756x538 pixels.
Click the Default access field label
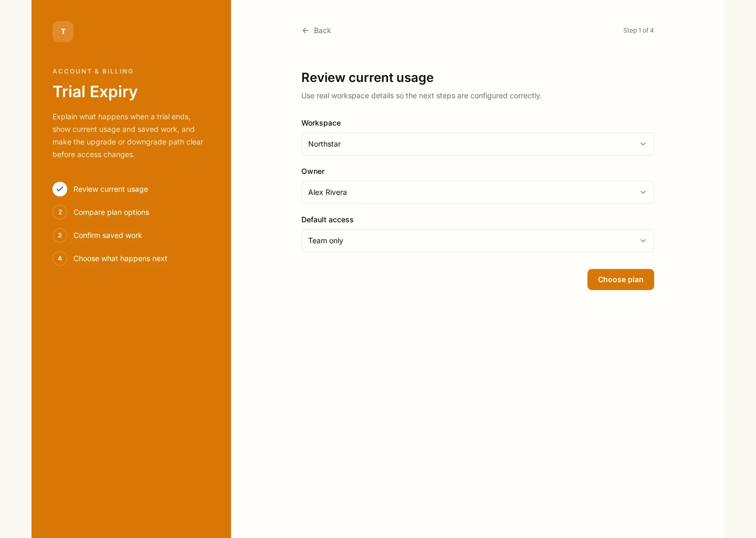(327, 220)
